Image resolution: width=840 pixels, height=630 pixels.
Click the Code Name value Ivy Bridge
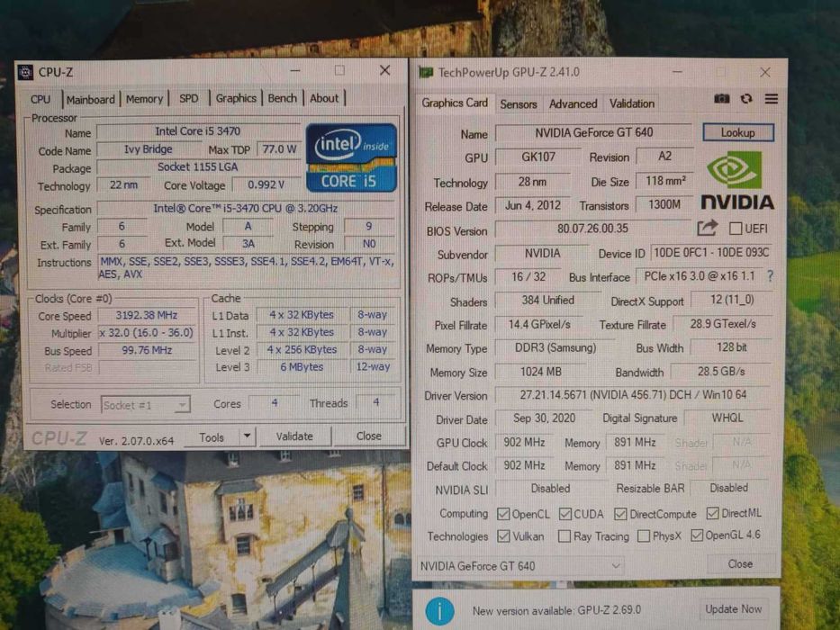coord(149,149)
